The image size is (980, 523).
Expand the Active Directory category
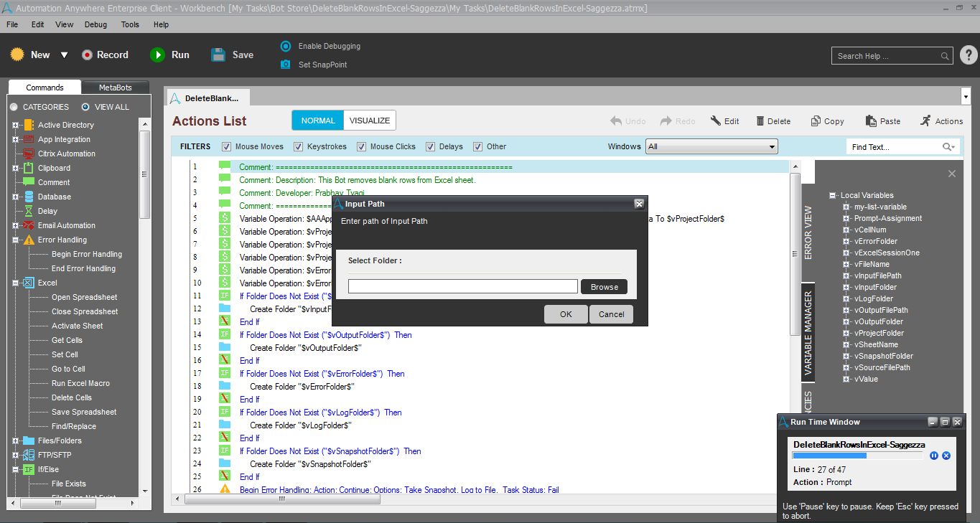(x=15, y=125)
